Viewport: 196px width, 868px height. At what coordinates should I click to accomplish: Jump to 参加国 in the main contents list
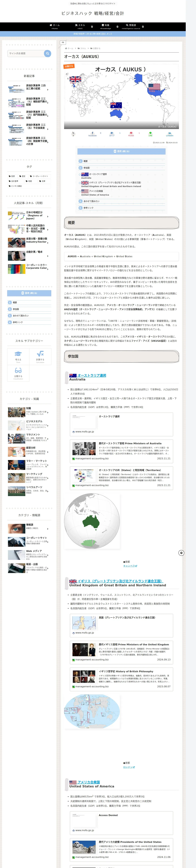click(x=87, y=168)
